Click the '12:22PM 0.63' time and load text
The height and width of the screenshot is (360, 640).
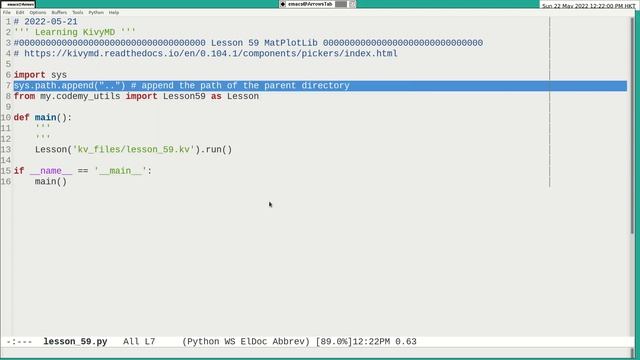tap(384, 342)
